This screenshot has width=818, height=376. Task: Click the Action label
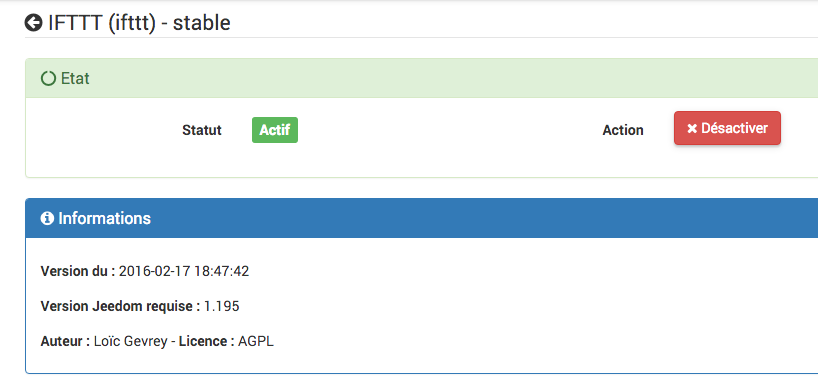623,130
